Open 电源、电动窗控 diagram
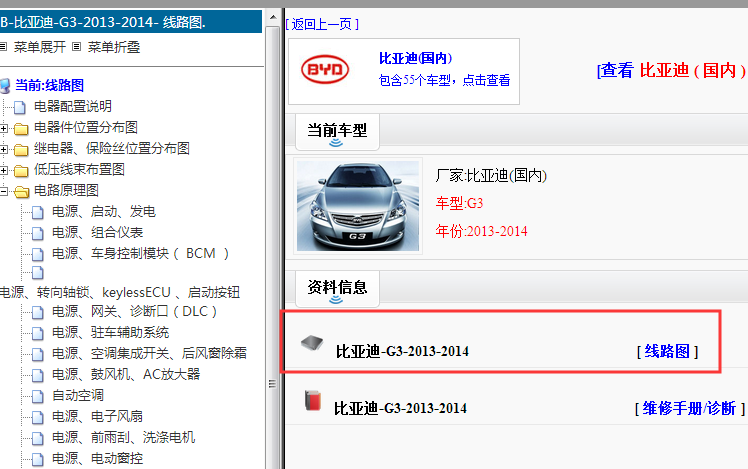 tap(98, 459)
